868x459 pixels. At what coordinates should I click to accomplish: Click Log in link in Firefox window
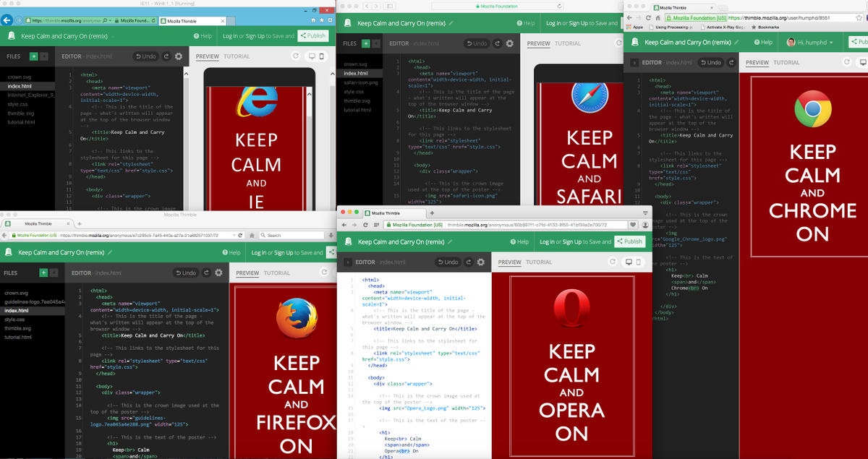258,252
